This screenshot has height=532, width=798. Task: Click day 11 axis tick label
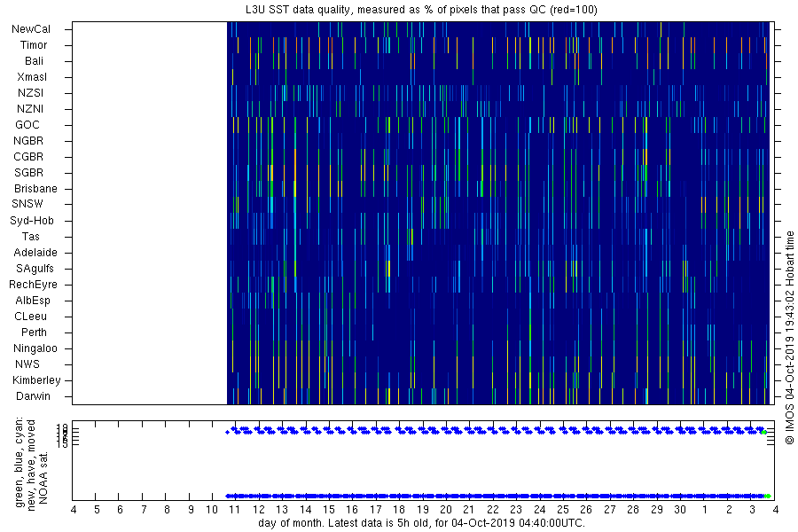(x=235, y=510)
